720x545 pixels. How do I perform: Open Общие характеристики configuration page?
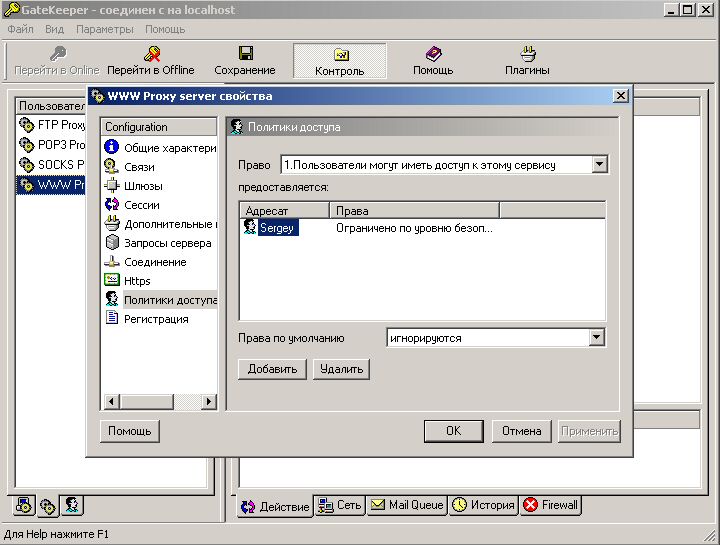160,148
